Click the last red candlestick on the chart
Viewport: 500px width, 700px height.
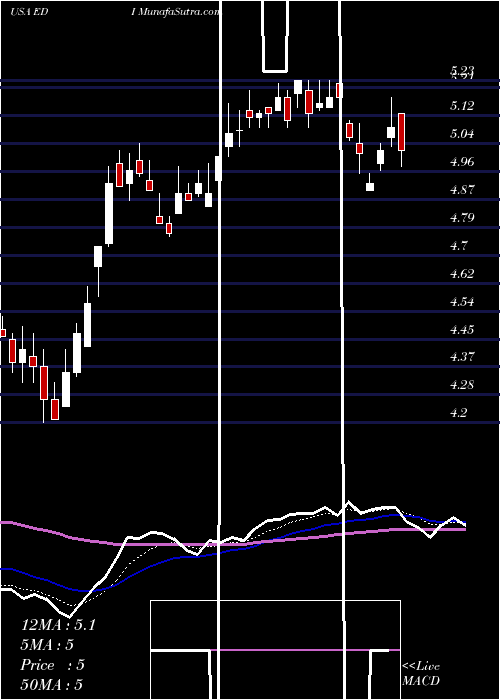401,132
